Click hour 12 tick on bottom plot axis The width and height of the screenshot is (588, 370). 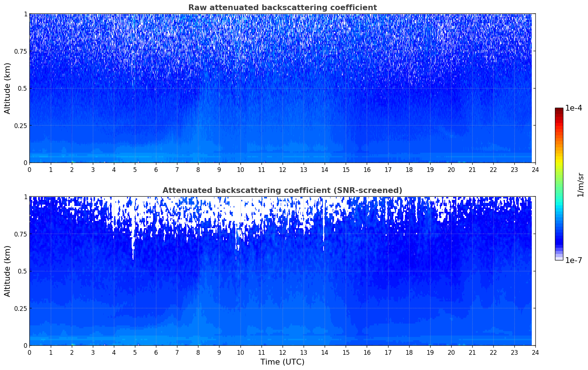(282, 352)
